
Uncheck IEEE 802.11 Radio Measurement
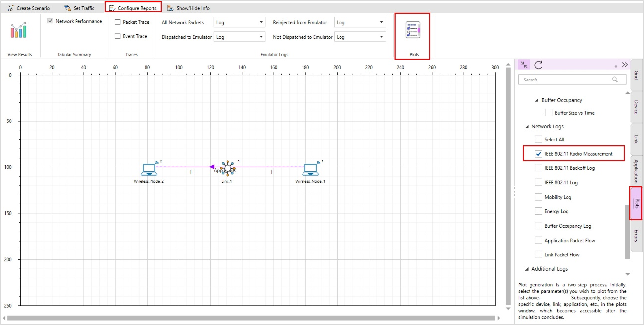tap(539, 154)
